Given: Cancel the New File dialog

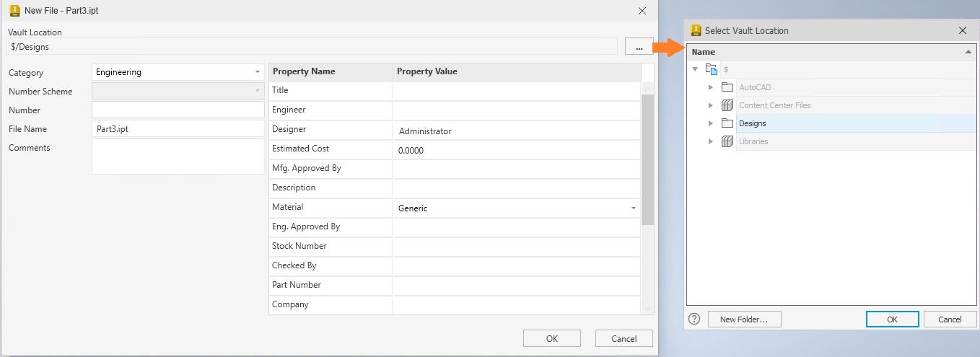Looking at the screenshot, I should pyautogui.click(x=624, y=338).
